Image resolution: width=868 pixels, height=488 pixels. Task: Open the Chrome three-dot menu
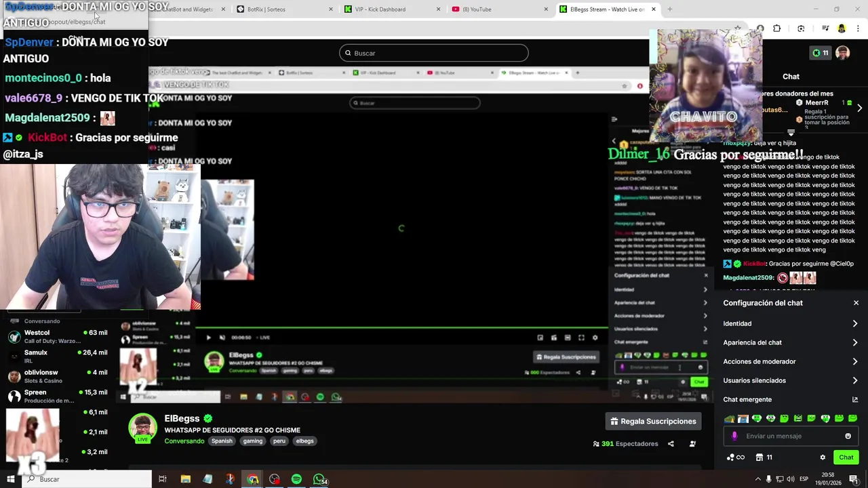(x=857, y=28)
